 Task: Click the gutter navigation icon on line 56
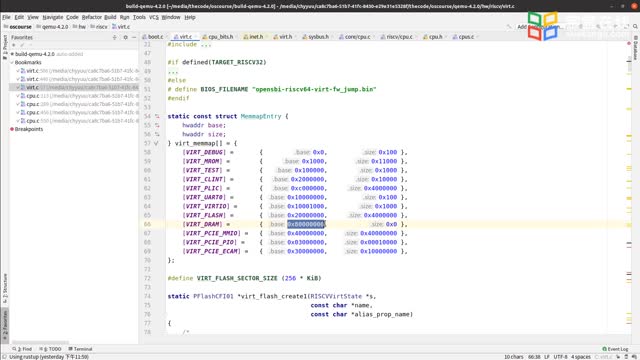point(157,134)
